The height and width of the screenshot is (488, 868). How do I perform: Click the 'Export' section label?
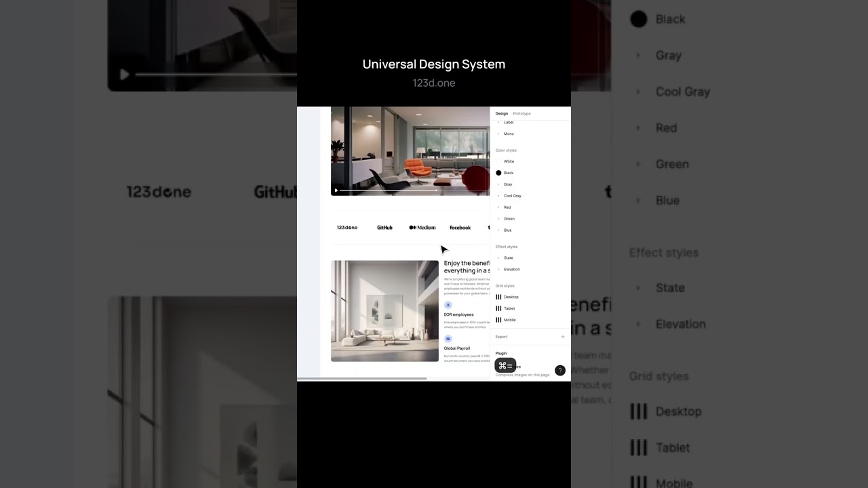tap(501, 337)
